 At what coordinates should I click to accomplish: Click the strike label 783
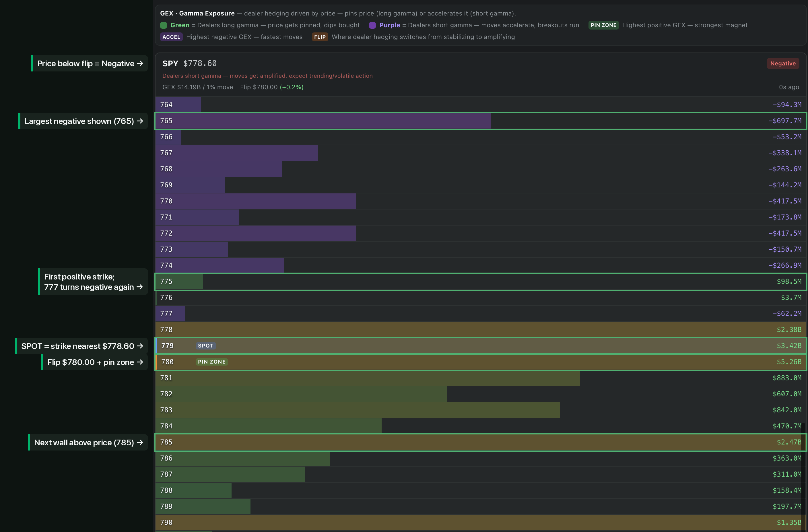166,410
